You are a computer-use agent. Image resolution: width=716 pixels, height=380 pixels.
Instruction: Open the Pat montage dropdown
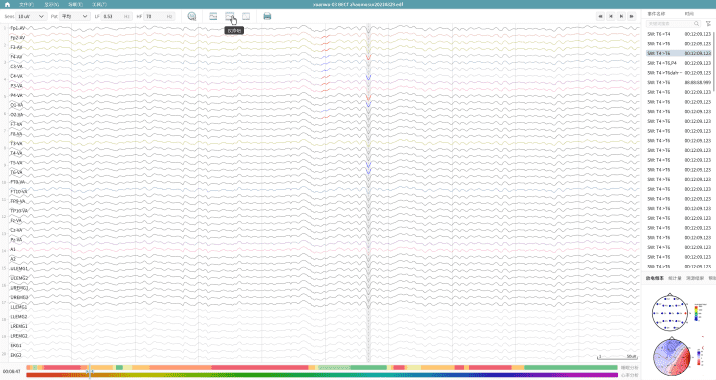coord(75,16)
